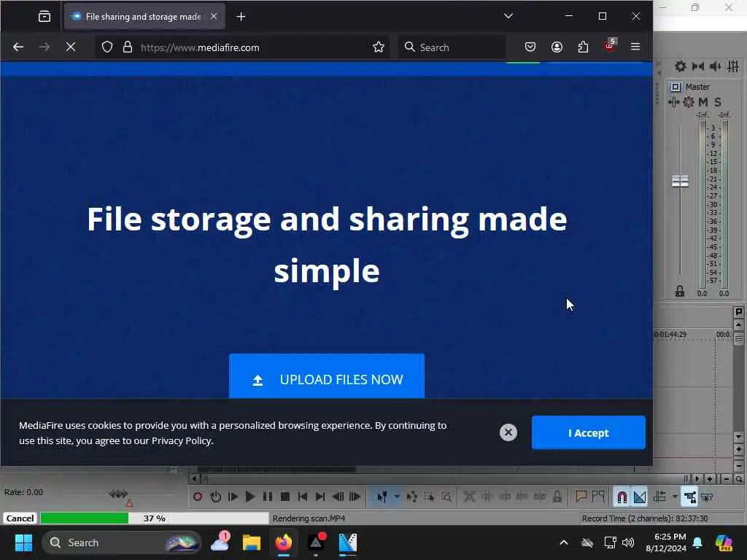The height and width of the screenshot is (560, 747).
Task: Open Master FX red gear icon
Action: coord(689,102)
